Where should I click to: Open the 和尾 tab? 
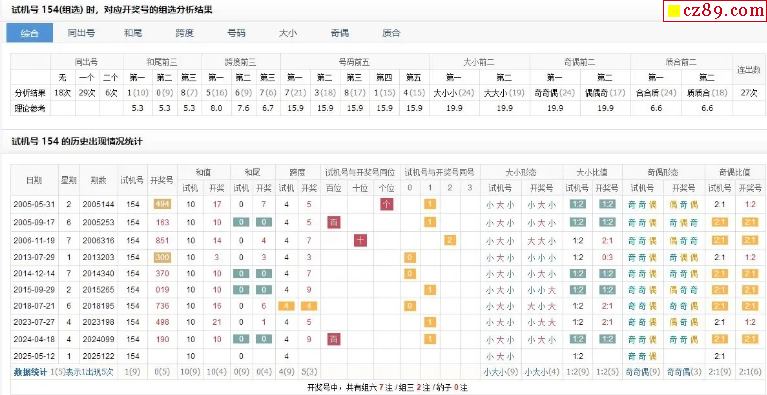pyautogui.click(x=133, y=33)
